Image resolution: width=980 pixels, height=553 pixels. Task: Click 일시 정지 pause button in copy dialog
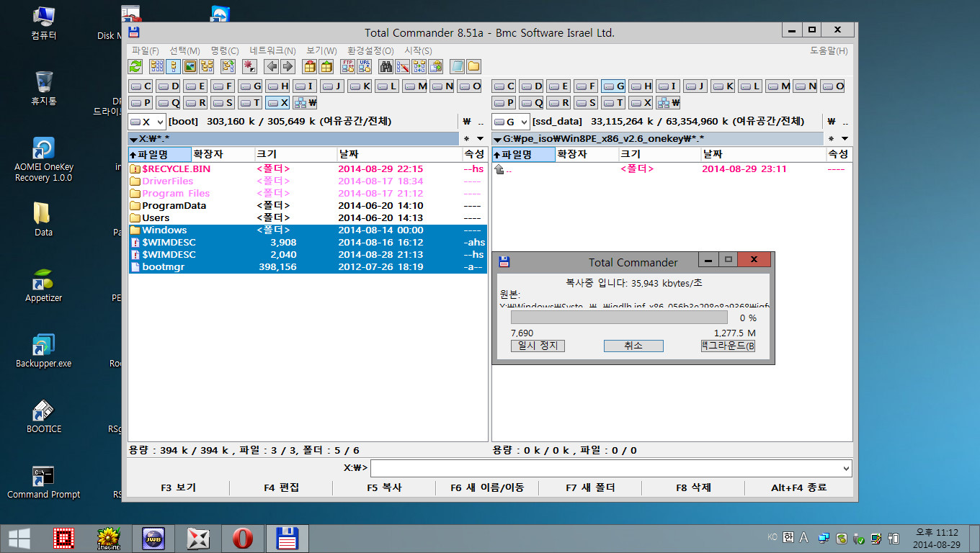pyautogui.click(x=538, y=346)
